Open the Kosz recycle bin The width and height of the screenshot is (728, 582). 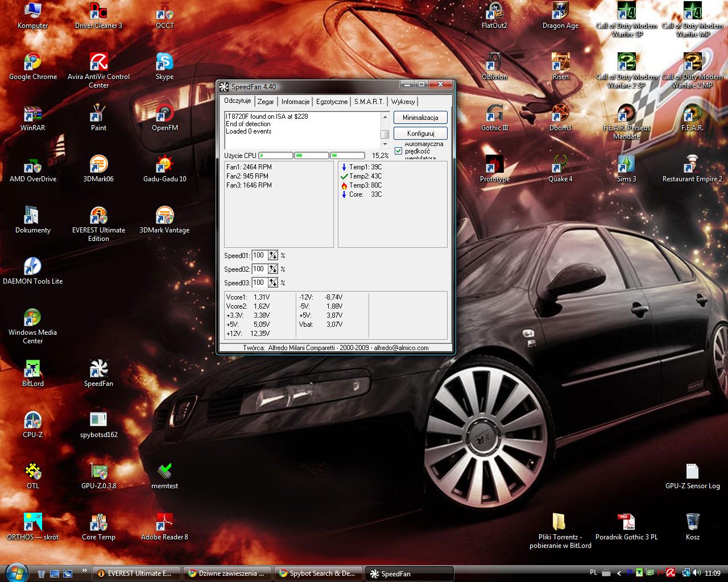pos(692,527)
